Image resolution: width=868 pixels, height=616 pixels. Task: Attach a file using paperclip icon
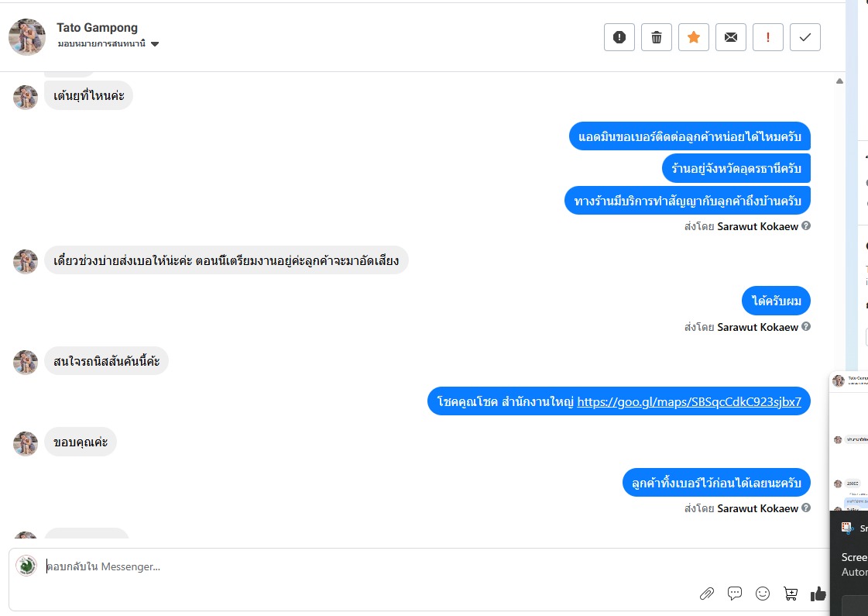[x=706, y=594]
